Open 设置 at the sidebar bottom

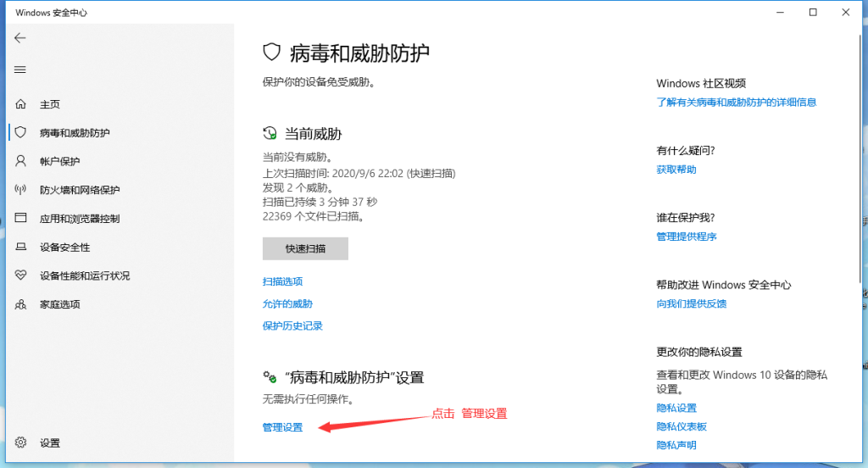(x=50, y=443)
